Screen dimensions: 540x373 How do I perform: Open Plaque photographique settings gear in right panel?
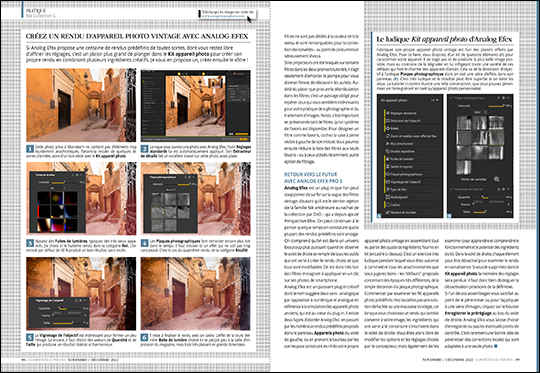[x=503, y=98]
